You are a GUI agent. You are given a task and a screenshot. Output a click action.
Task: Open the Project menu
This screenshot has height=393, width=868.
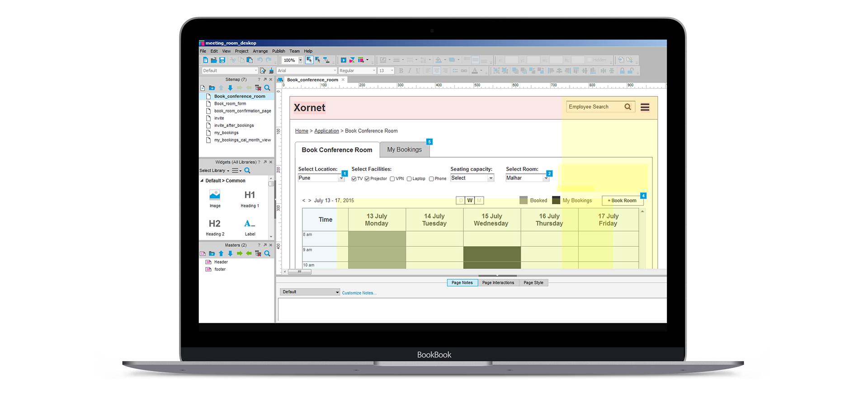(241, 51)
